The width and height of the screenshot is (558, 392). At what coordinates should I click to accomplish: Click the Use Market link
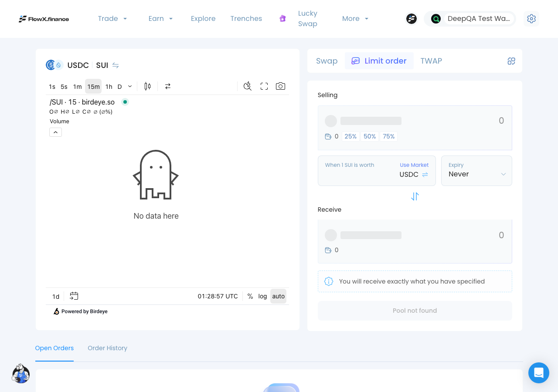pos(414,165)
